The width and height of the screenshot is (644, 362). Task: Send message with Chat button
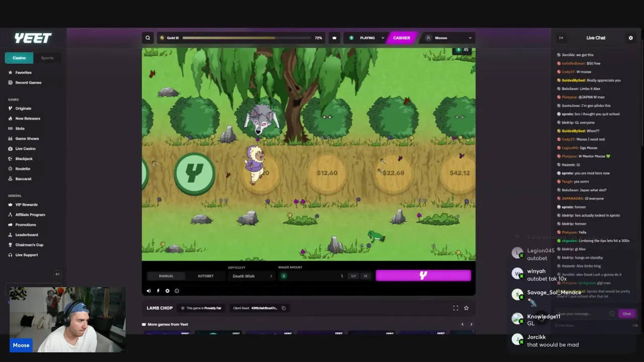point(627,314)
